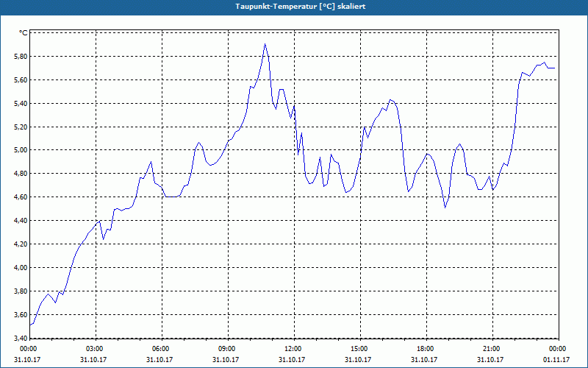Click the curve's lowest dip near 19:00

(x=445, y=208)
